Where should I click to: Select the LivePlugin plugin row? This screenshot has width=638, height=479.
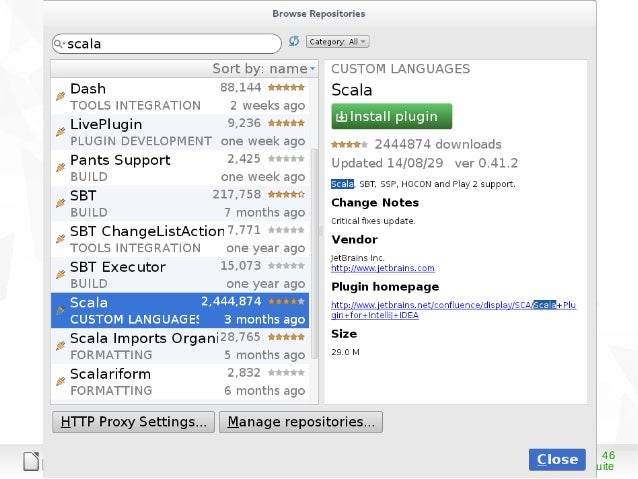(180, 132)
